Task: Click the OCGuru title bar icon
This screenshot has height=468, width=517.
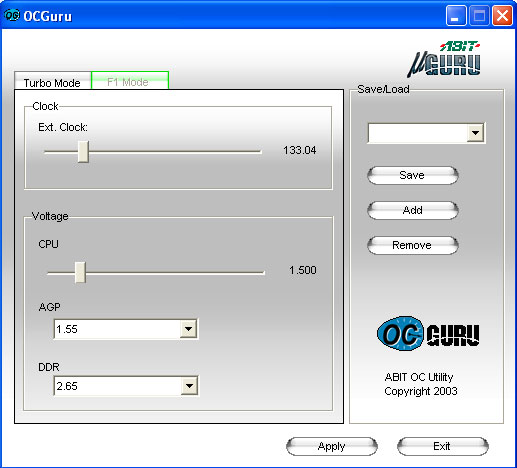Action: pos(12,15)
